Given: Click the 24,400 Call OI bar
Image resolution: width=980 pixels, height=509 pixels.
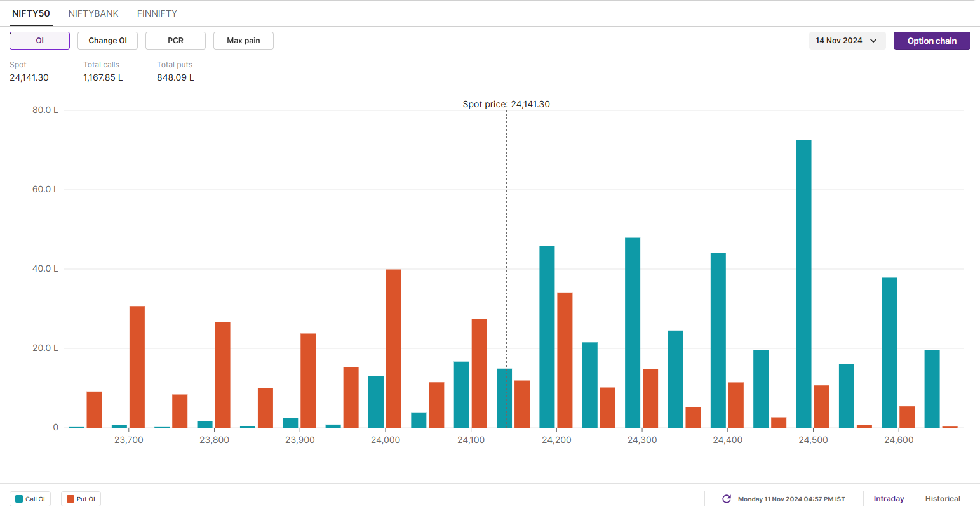Looking at the screenshot, I should [x=718, y=340].
